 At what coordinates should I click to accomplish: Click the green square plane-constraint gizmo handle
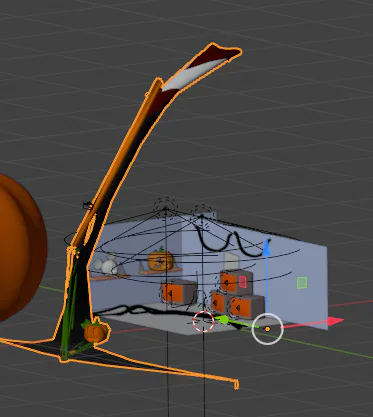pyautogui.click(x=302, y=283)
